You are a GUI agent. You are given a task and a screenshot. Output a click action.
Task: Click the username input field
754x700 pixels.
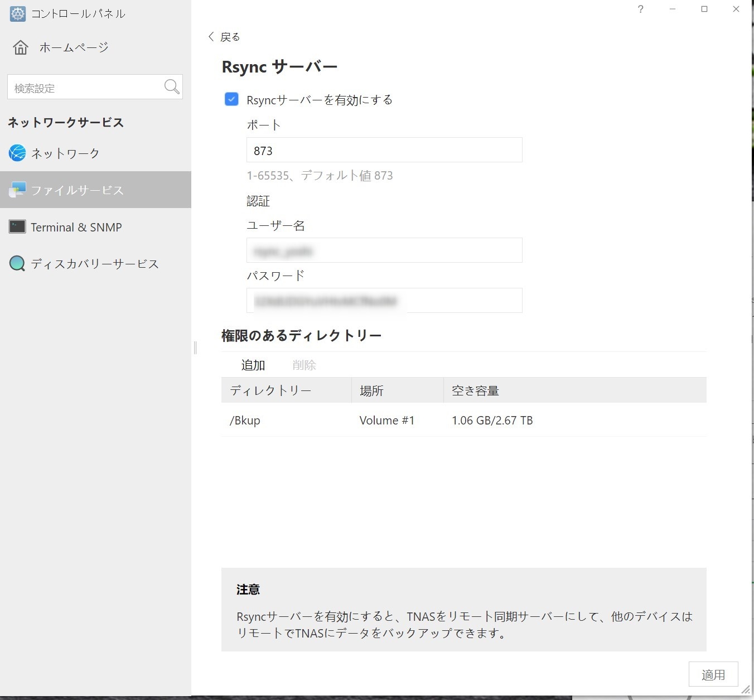pos(384,250)
